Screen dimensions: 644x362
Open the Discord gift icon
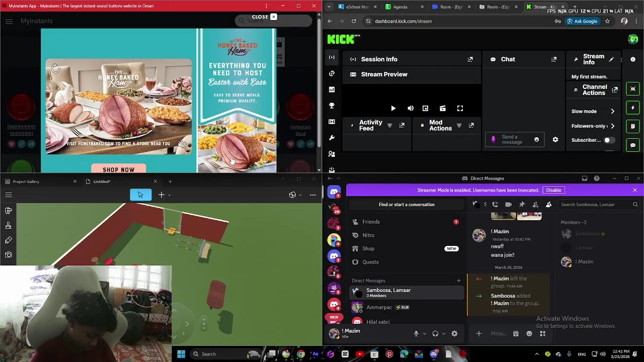tap(516, 333)
